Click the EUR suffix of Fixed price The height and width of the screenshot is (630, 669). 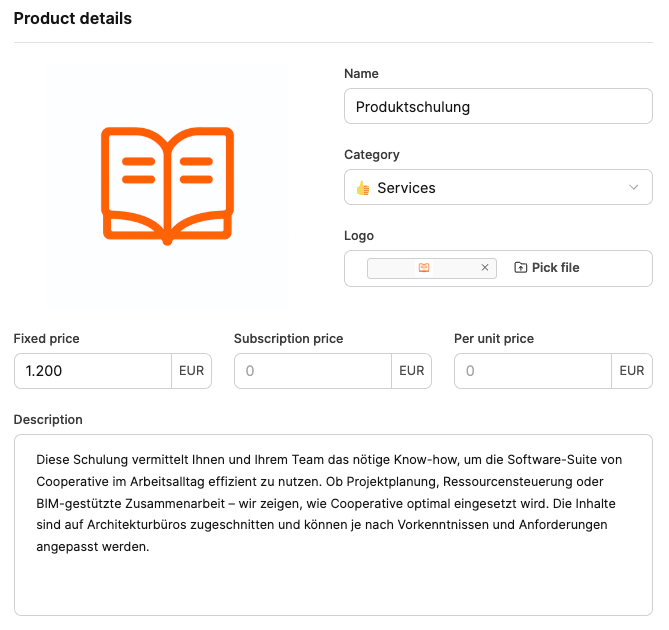pos(192,371)
